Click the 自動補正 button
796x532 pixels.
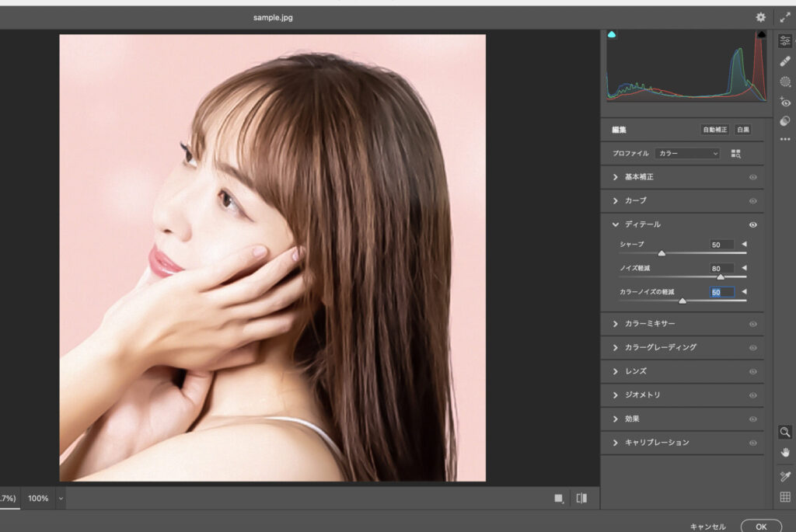(x=715, y=130)
